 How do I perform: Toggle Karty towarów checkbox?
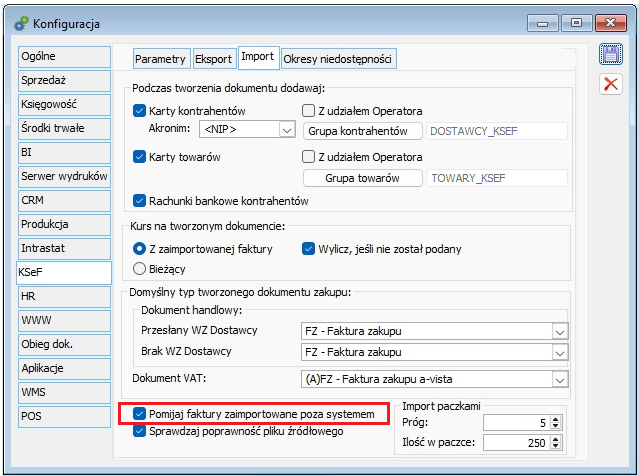pyautogui.click(x=139, y=157)
